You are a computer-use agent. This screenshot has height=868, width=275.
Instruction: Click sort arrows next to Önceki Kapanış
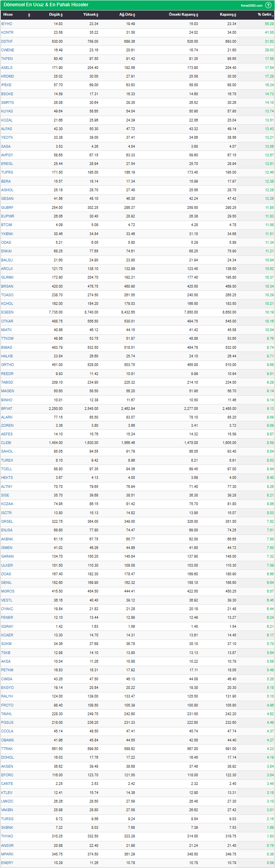pyautogui.click(x=197, y=15)
